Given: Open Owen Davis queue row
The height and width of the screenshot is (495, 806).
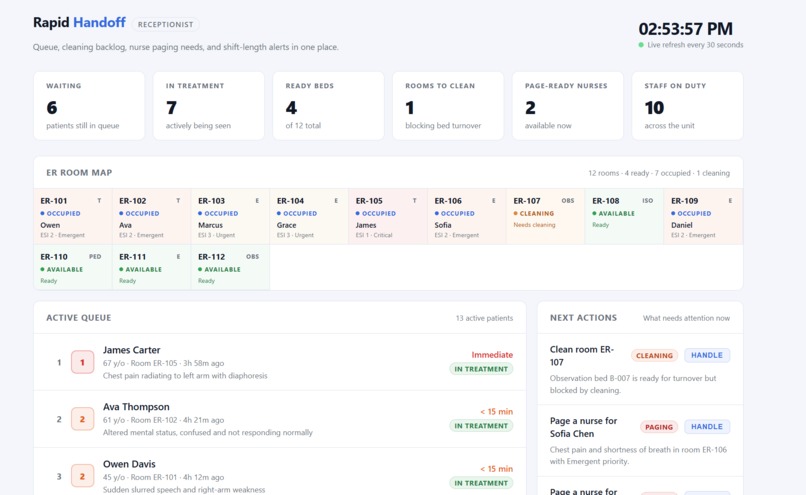Looking at the screenshot, I should coord(280,472).
